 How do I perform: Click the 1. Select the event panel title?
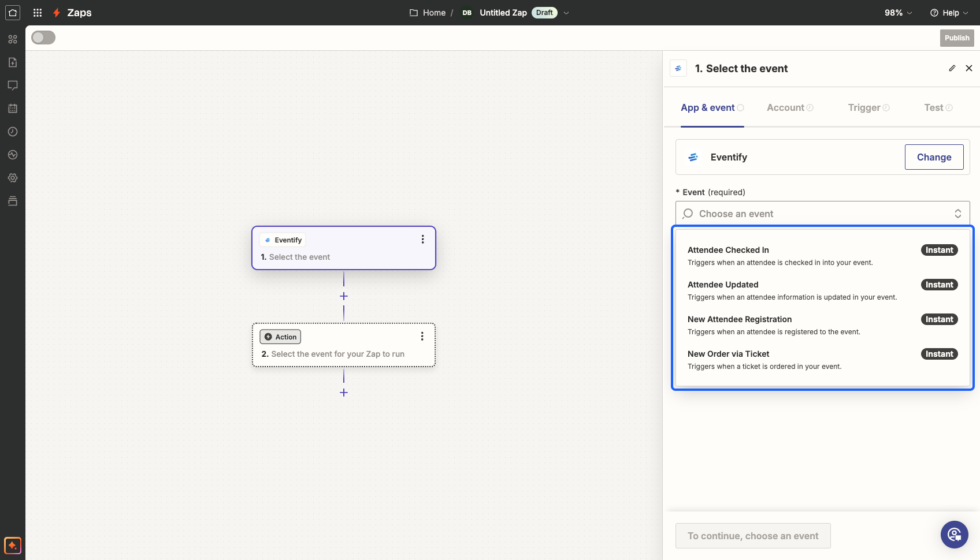coord(741,69)
